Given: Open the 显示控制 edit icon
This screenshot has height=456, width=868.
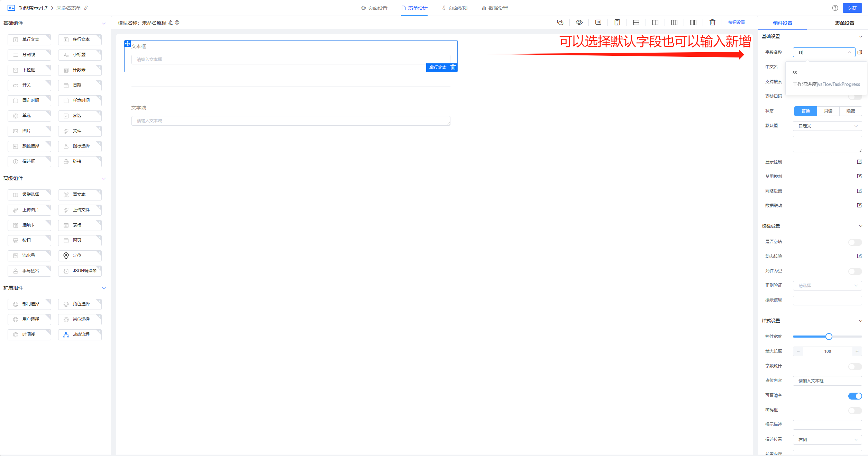Looking at the screenshot, I should point(859,162).
